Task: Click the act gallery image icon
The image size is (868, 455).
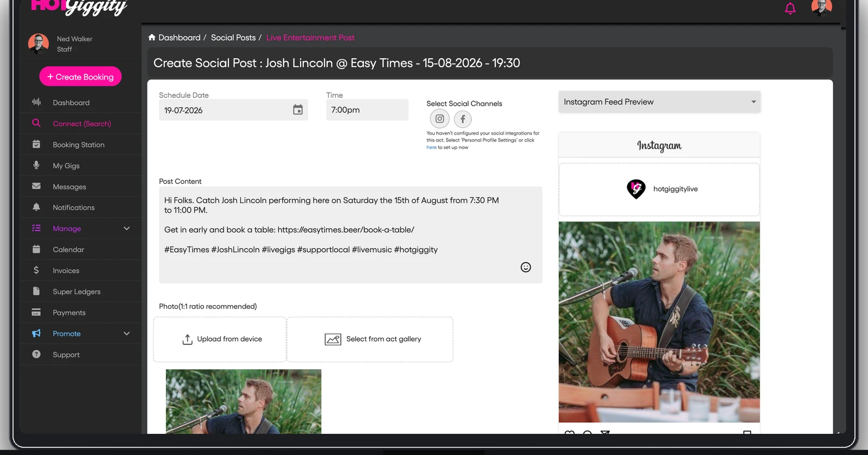Action: (x=333, y=339)
